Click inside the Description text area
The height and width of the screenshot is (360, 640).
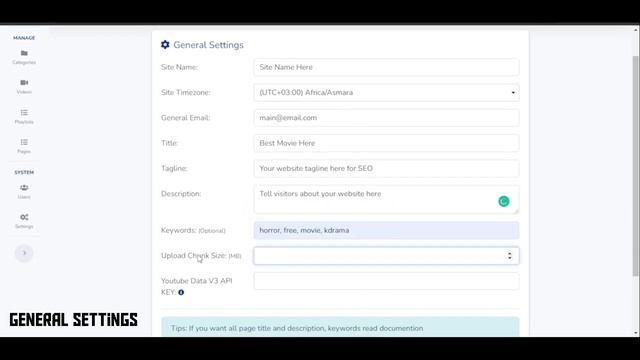click(386, 200)
